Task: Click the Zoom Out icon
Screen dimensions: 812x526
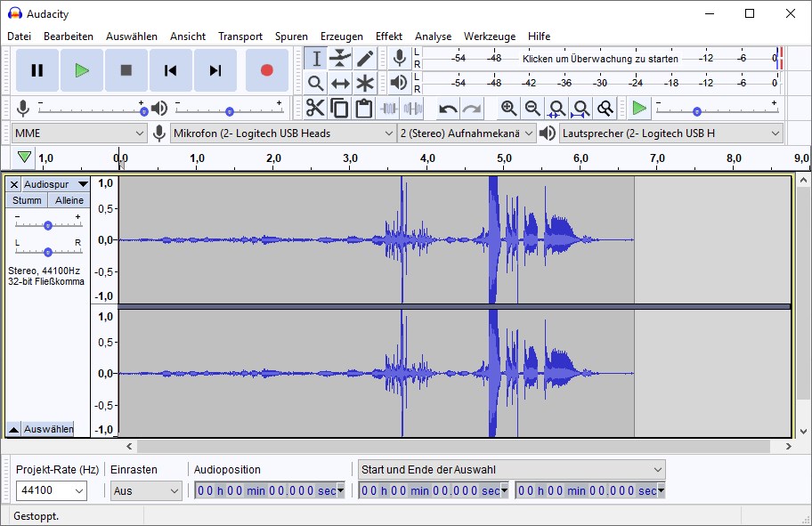Action: pyautogui.click(x=532, y=109)
